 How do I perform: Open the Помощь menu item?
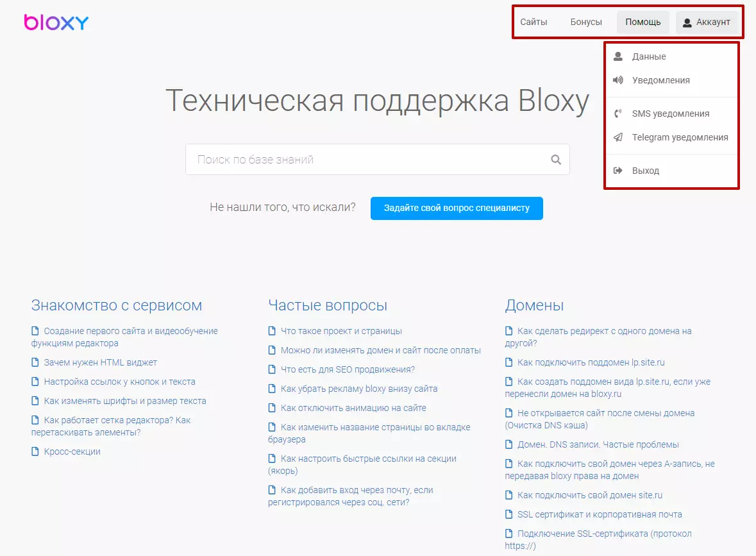pyautogui.click(x=643, y=22)
